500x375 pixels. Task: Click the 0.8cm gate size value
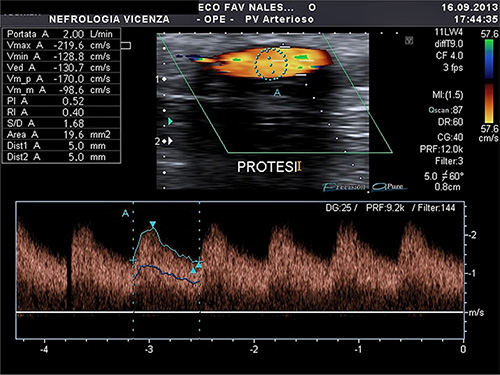447,187
